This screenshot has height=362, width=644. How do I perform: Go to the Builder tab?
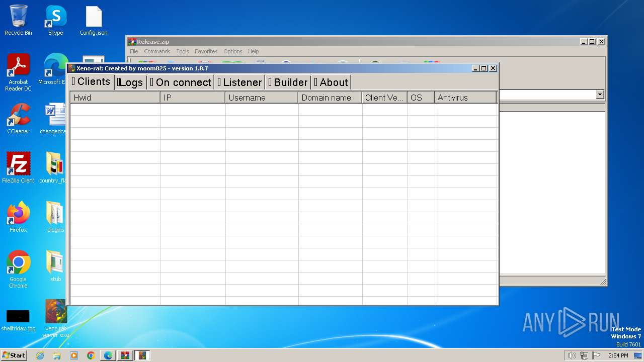tap(288, 82)
